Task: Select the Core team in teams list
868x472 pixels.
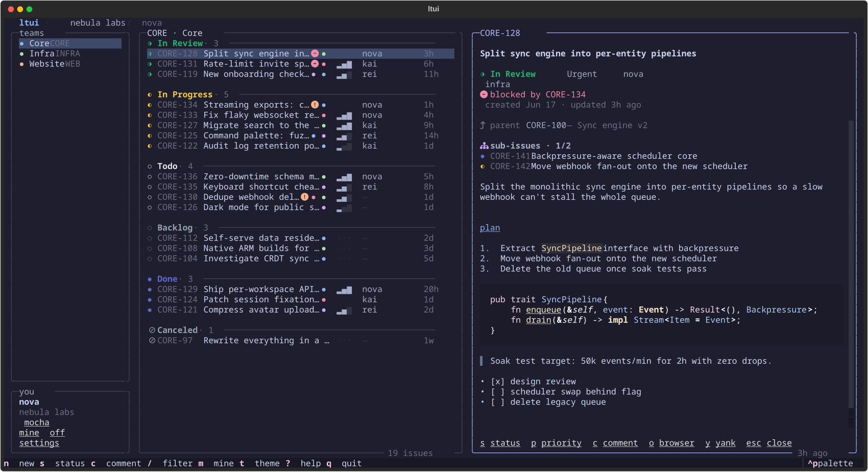Action: 70,43
